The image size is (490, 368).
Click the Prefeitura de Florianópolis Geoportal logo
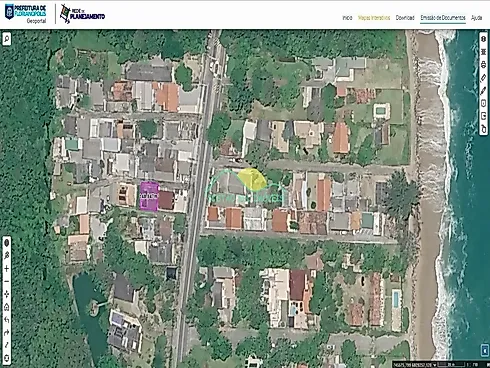click(26, 14)
